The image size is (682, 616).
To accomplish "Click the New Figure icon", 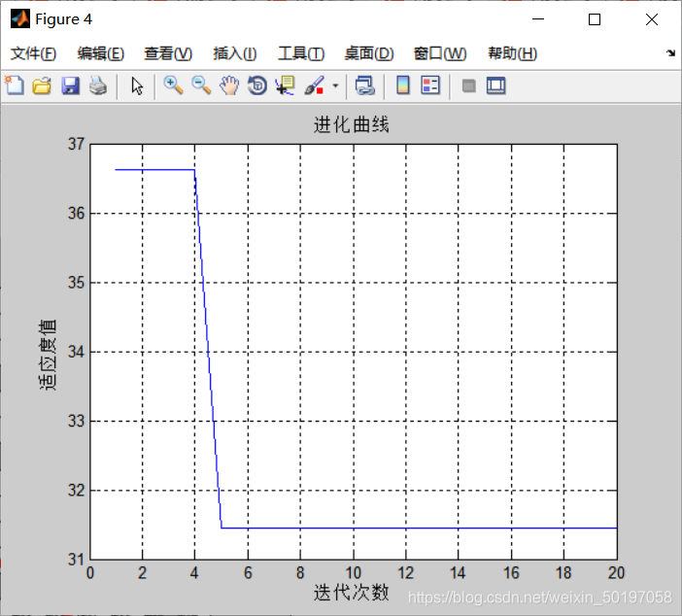I will 15,86.
